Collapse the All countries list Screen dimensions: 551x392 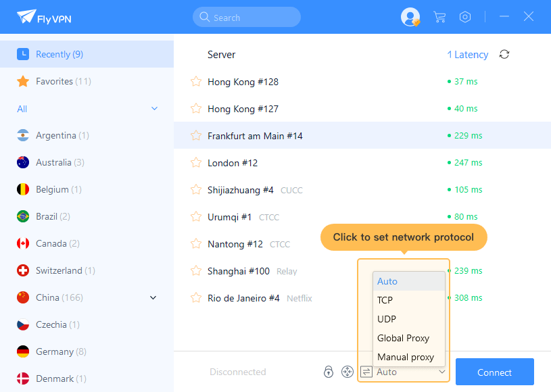click(154, 109)
